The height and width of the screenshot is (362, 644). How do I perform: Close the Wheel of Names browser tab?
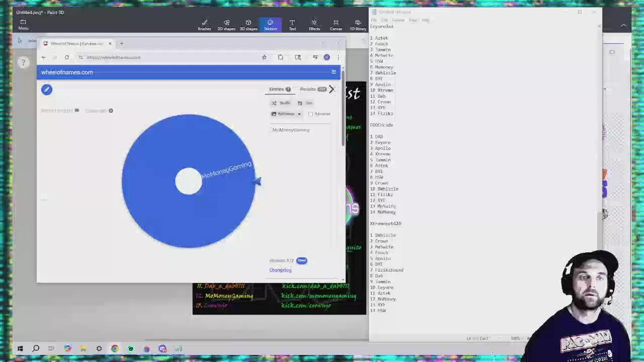110,44
